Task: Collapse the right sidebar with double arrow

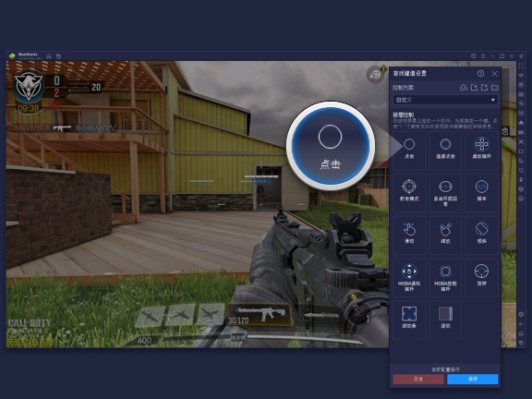Action: click(522, 56)
